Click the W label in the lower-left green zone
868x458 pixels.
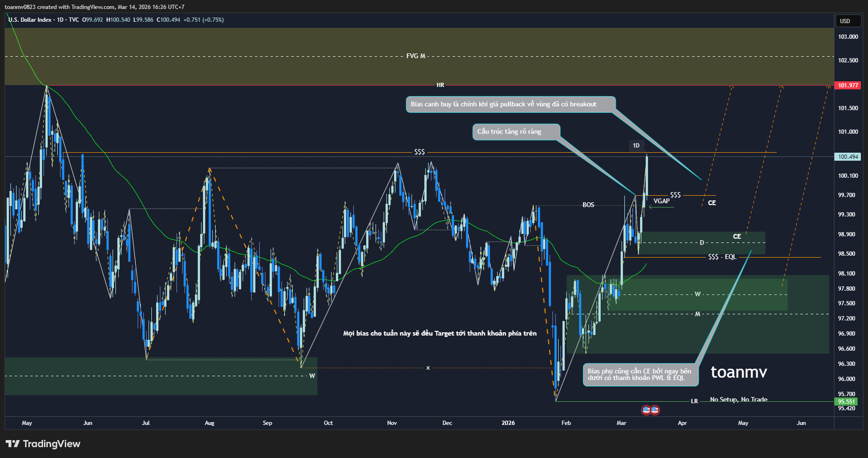312,376
